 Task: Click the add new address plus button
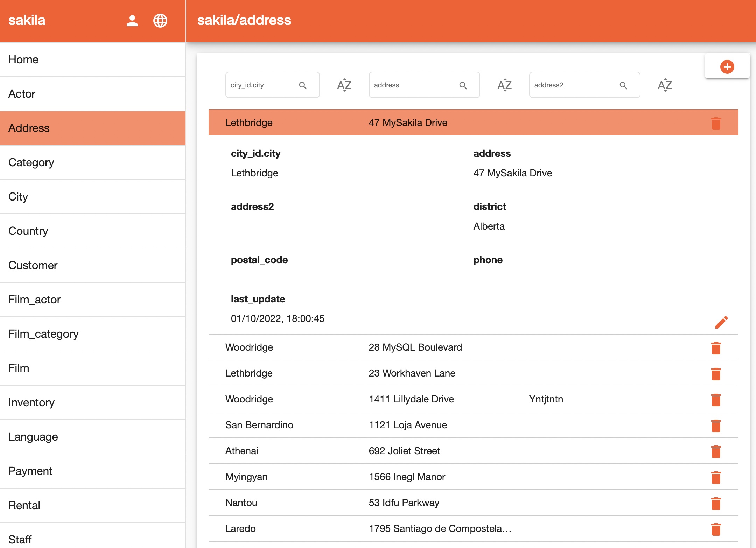(x=727, y=66)
